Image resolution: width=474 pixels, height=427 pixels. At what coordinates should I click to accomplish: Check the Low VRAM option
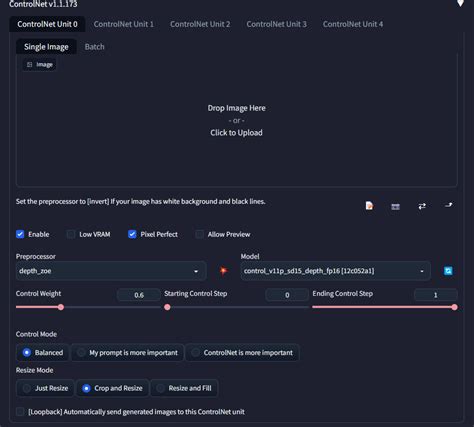pos(71,234)
